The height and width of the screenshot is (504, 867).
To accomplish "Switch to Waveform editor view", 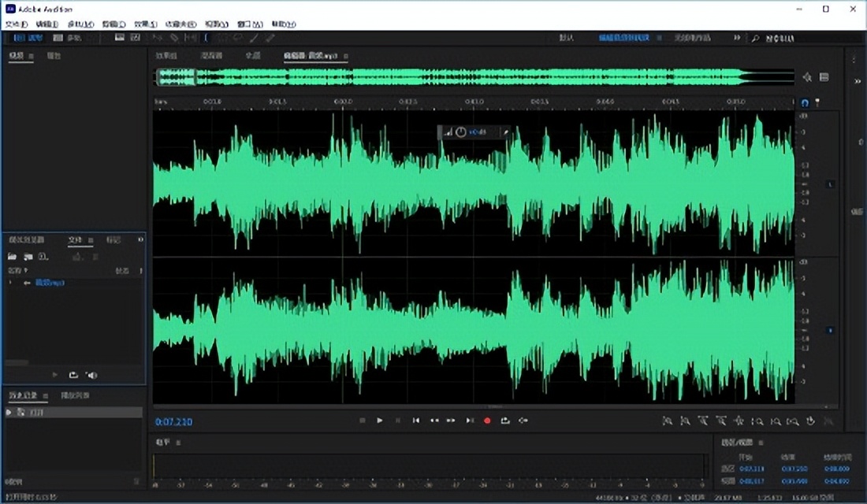I will (x=27, y=37).
